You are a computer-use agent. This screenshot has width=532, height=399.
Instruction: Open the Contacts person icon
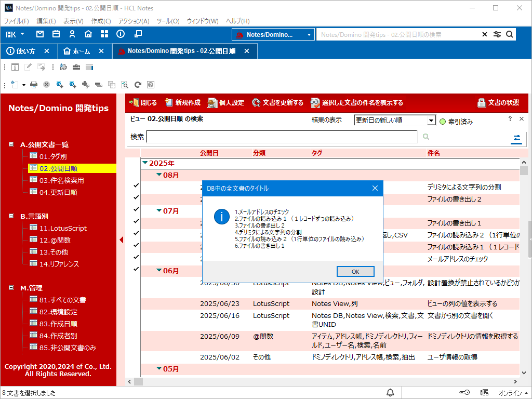point(72,34)
